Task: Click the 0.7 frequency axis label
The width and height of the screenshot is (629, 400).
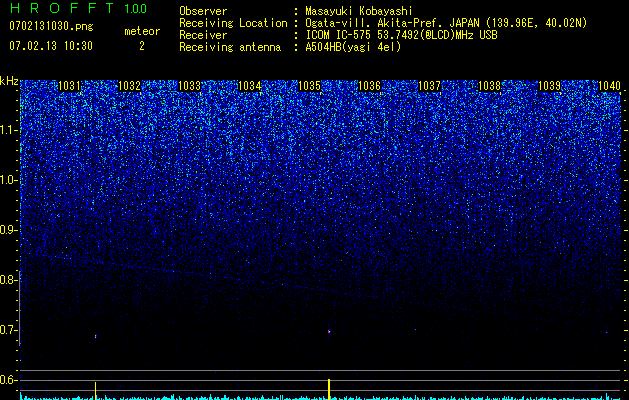Action: [x=8, y=330]
